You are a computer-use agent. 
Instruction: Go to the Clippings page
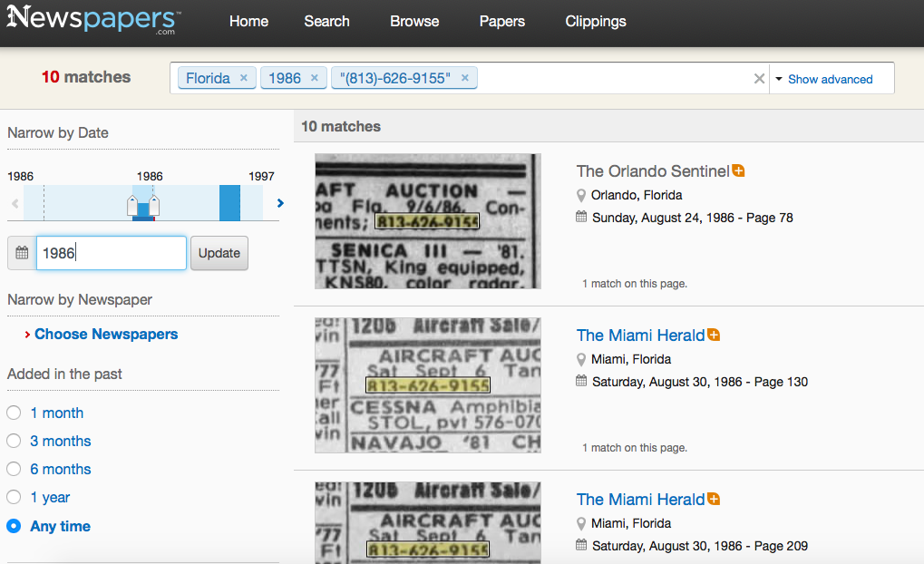[x=595, y=22]
